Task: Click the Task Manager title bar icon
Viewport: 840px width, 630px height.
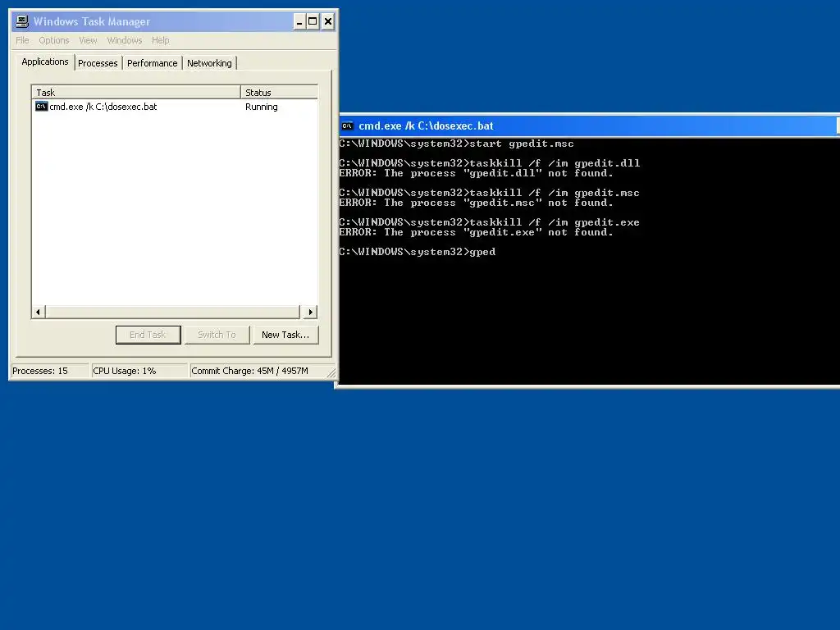Action: point(22,21)
